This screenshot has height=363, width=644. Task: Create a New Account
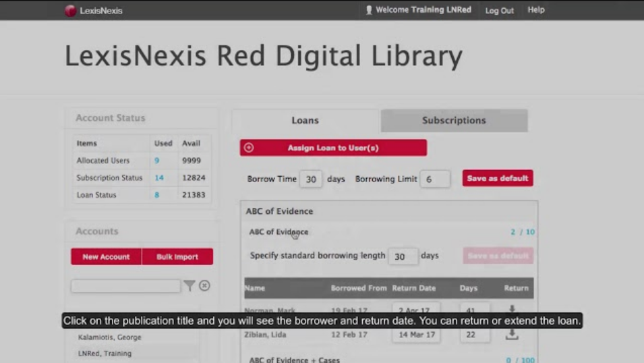(106, 256)
